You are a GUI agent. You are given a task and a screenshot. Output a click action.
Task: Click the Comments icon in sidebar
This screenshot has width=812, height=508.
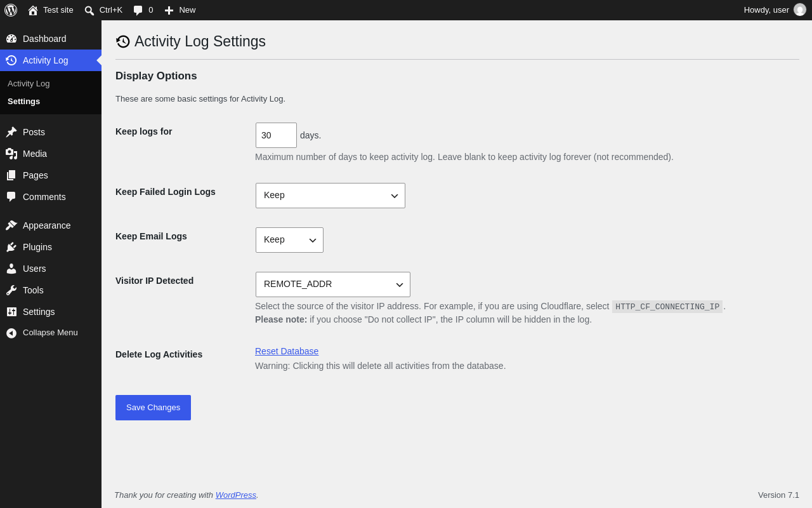tap(11, 197)
